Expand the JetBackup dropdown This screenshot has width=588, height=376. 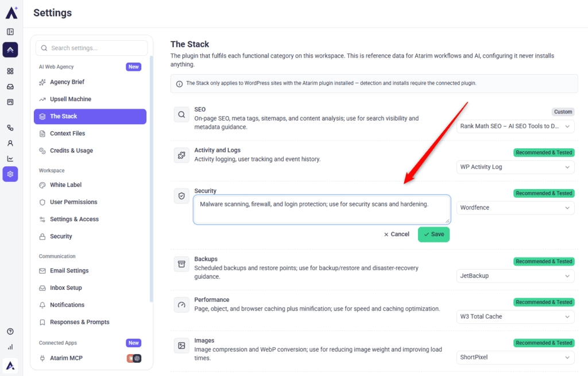pyautogui.click(x=515, y=276)
